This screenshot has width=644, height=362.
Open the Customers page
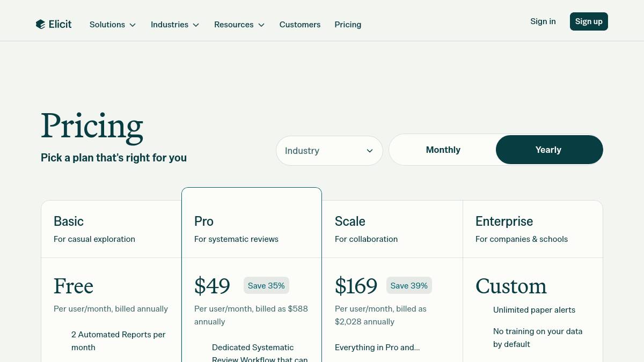(x=300, y=25)
